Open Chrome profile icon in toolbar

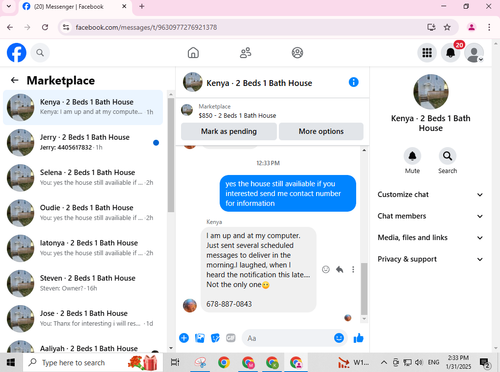pyautogui.click(x=471, y=27)
